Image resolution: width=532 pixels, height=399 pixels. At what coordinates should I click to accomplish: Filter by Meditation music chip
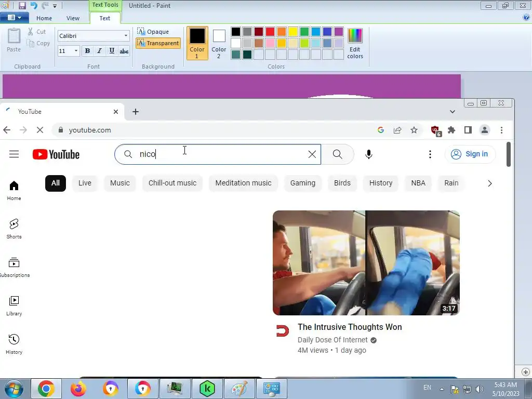point(243,183)
